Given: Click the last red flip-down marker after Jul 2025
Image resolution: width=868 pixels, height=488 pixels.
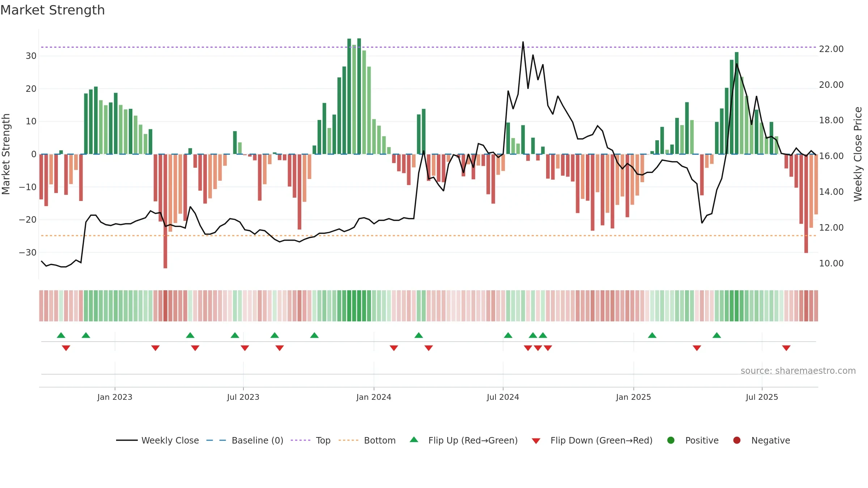Looking at the screenshot, I should (786, 348).
